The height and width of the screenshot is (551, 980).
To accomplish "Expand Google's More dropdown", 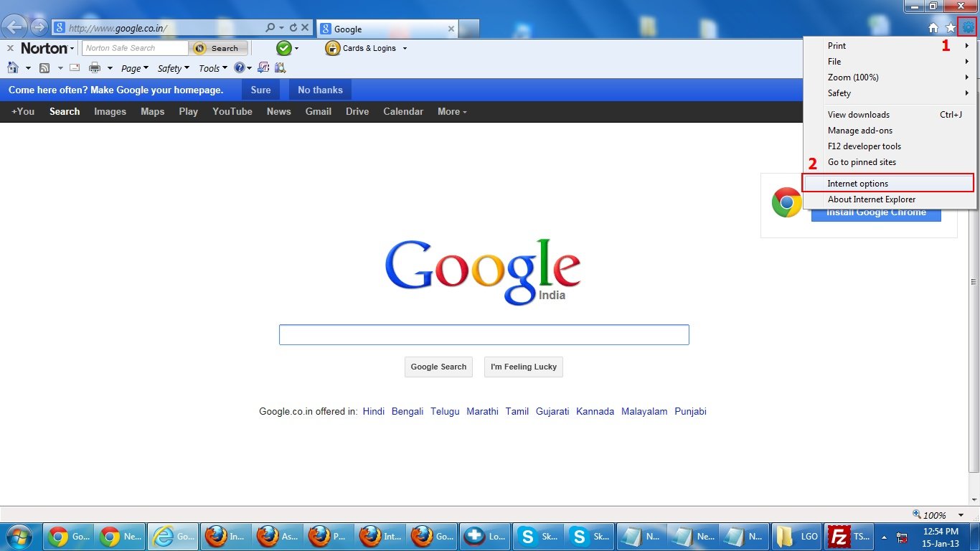I will click(452, 111).
